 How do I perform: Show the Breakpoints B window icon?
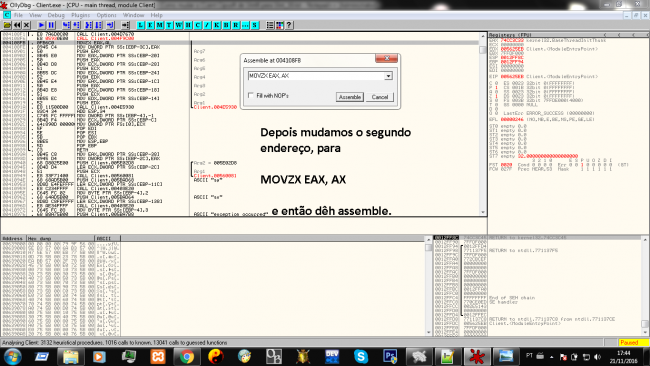click(x=226, y=25)
